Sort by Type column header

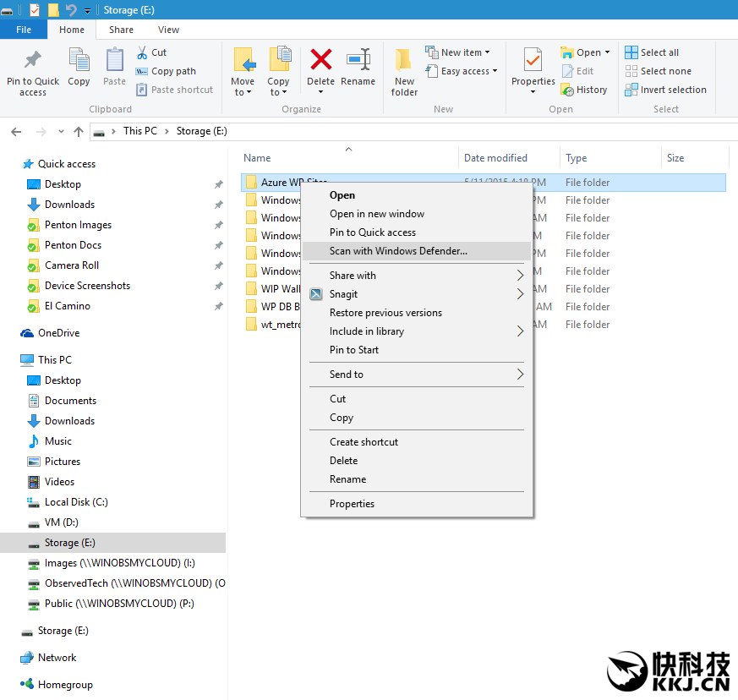click(576, 158)
